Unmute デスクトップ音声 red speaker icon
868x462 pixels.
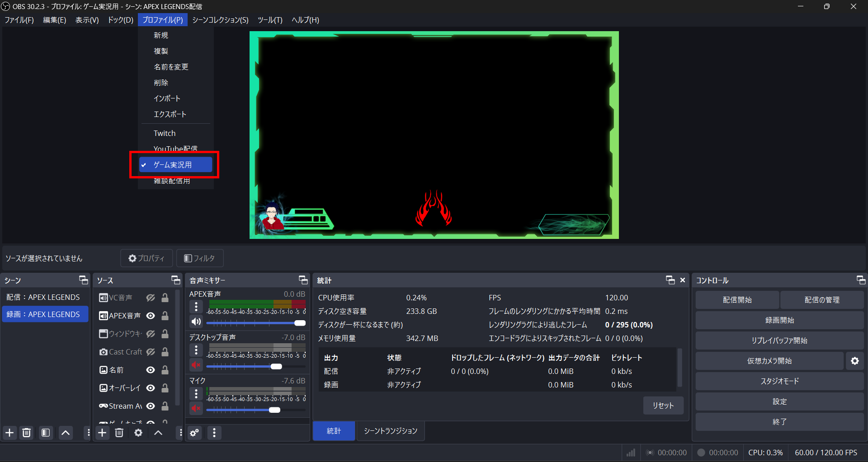pos(196,365)
